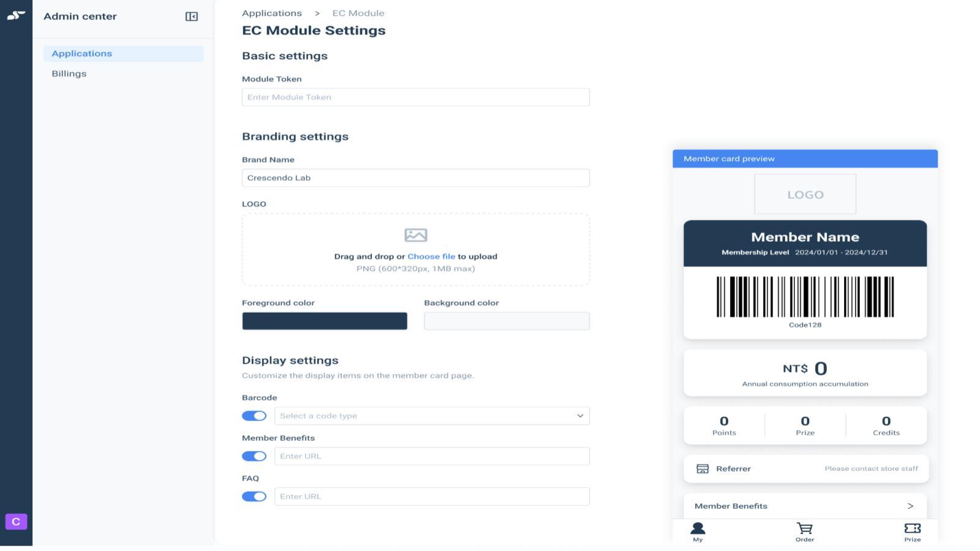The image size is (980, 551).
Task: Select Billings in the sidebar
Action: (x=69, y=73)
